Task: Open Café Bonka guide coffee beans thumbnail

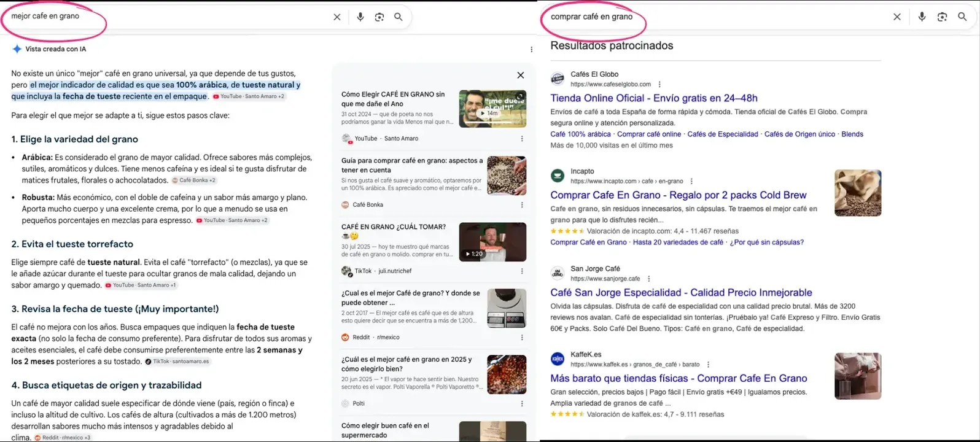Action: [x=507, y=176]
